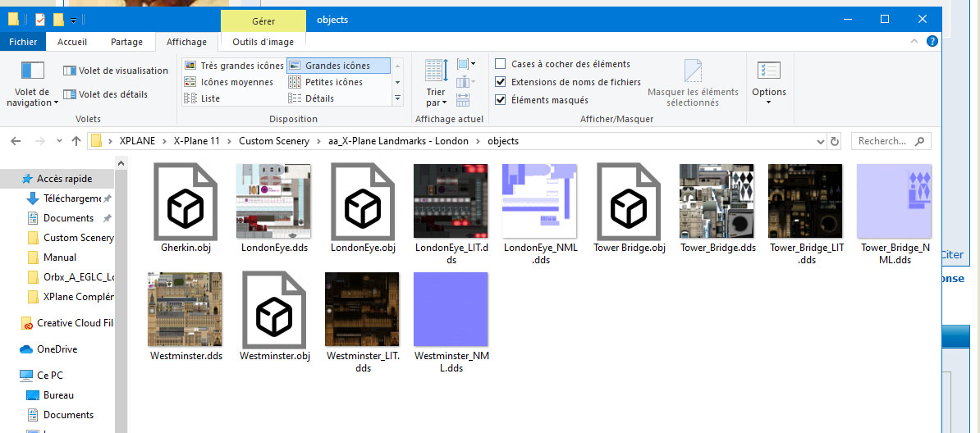980x433 pixels.
Task: Expand the Options dropdown arrow
Action: 769,103
